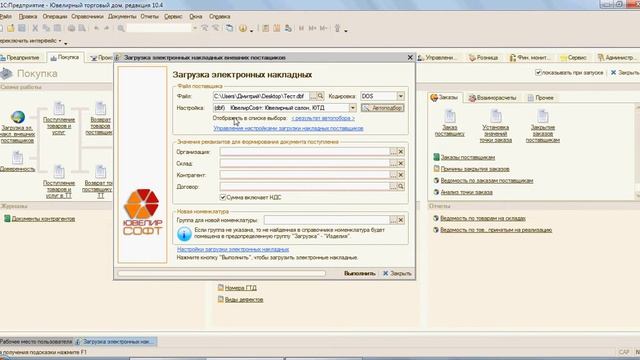This screenshot has height=360, width=640.
Task: Open the Calculator toolbar icon
Action: click(x=266, y=28)
